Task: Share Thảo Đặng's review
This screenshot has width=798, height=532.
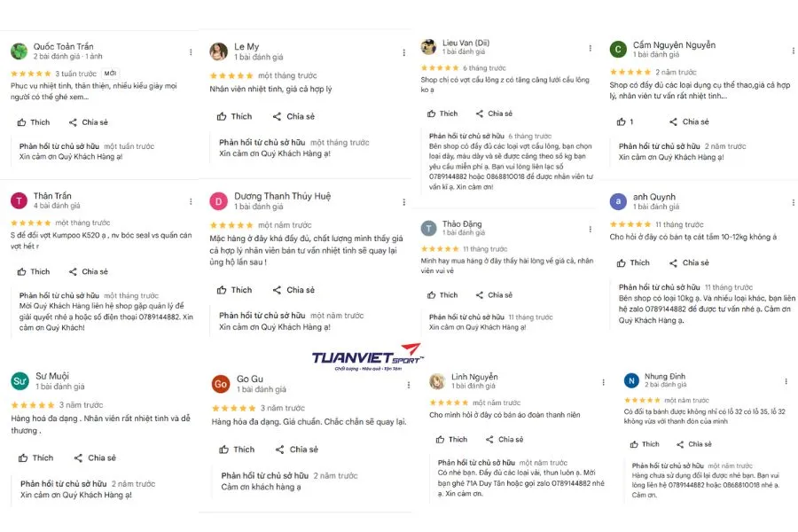Action: 493,295
